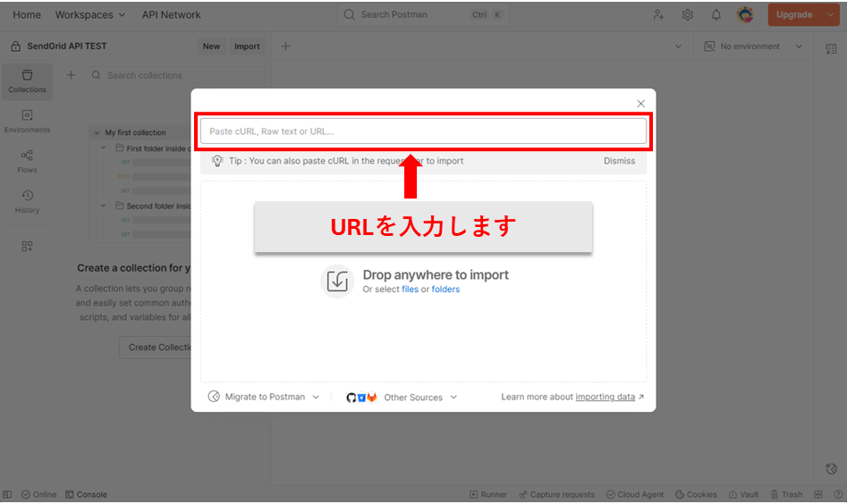Image resolution: width=847 pixels, height=504 pixels.
Task: Open the invite collaborators icon
Action: tap(658, 15)
